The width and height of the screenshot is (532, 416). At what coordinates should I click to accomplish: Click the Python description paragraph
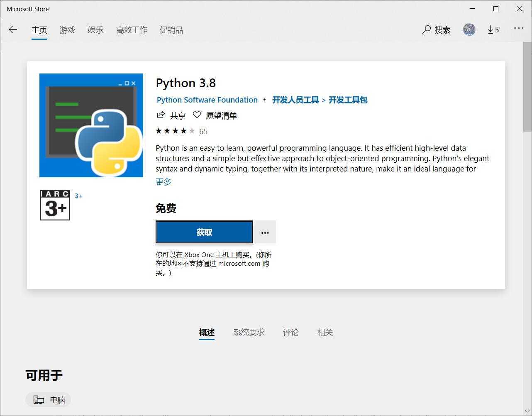click(x=322, y=158)
